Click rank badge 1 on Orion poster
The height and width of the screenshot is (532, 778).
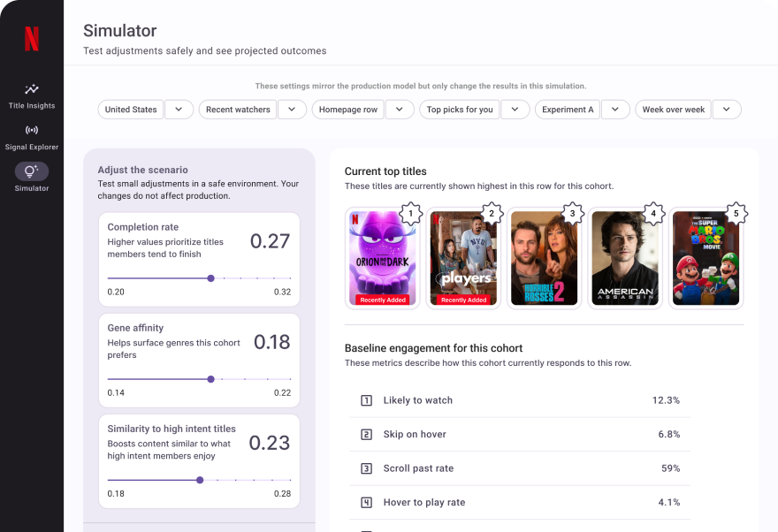[x=409, y=213]
